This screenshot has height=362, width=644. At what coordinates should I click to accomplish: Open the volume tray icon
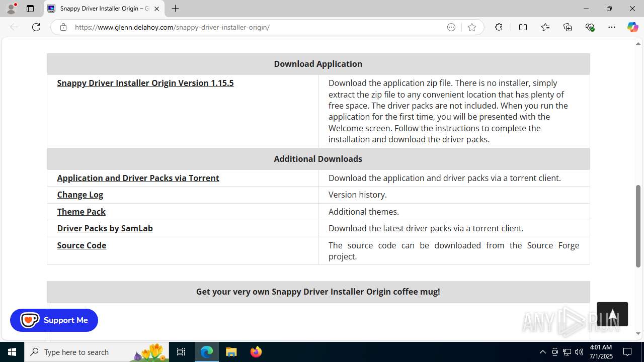[579, 352]
